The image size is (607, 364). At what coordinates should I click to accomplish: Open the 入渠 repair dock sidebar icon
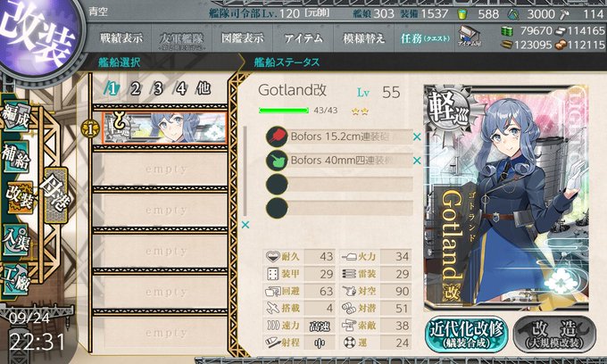[x=16, y=240]
